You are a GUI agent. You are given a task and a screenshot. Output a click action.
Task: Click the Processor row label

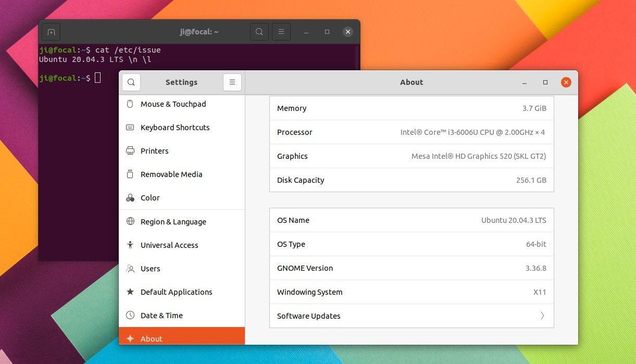tap(295, 132)
